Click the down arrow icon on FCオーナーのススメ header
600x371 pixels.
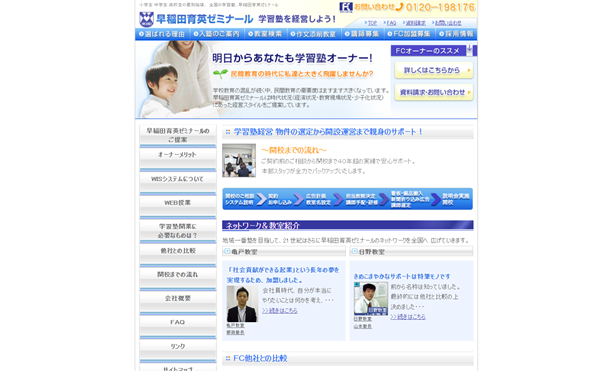[470, 50]
